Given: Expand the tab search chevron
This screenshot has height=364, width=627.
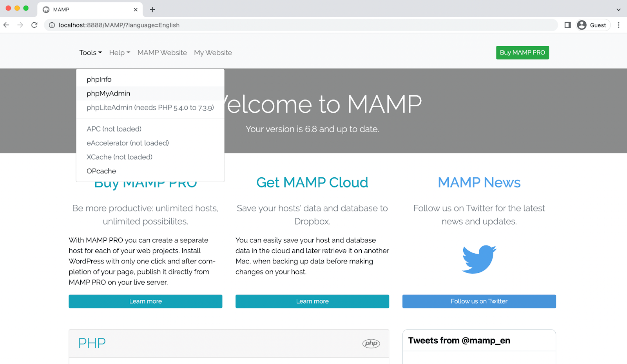Looking at the screenshot, I should tap(618, 9).
